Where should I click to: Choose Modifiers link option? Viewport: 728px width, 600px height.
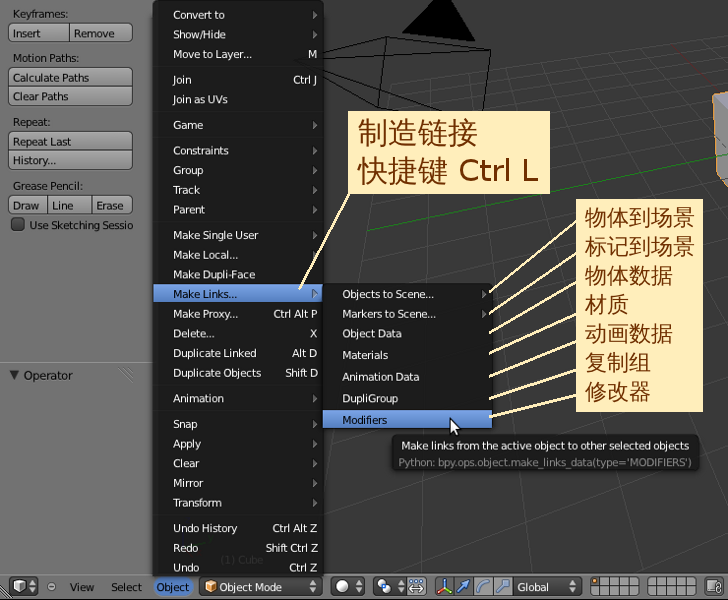point(407,420)
